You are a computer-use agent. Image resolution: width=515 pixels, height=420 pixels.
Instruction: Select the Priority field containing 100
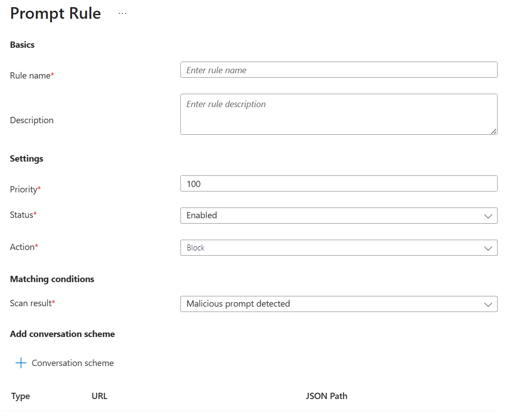click(338, 184)
